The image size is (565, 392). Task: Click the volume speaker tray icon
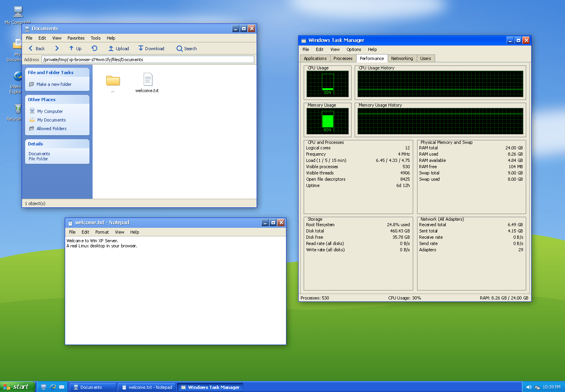point(529,387)
